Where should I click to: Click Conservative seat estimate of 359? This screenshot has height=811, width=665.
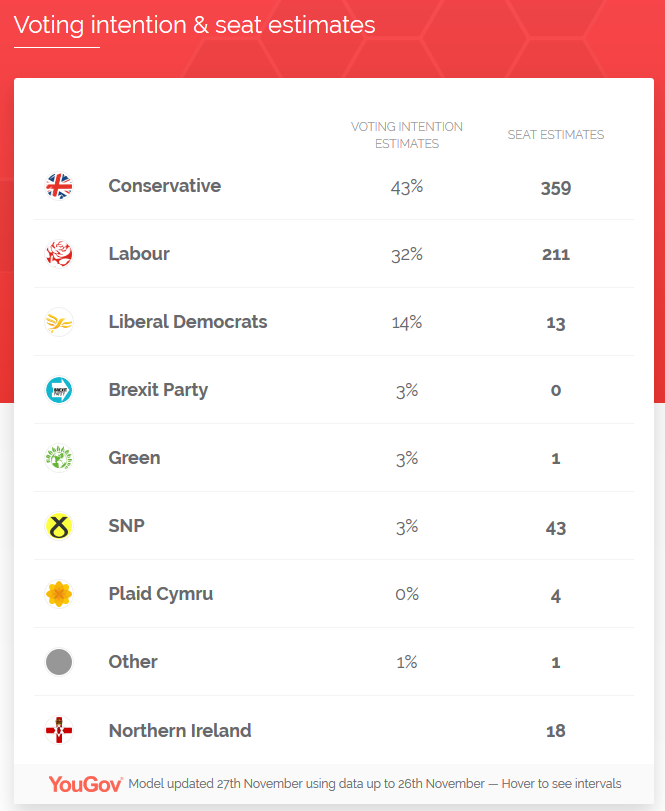[555, 187]
